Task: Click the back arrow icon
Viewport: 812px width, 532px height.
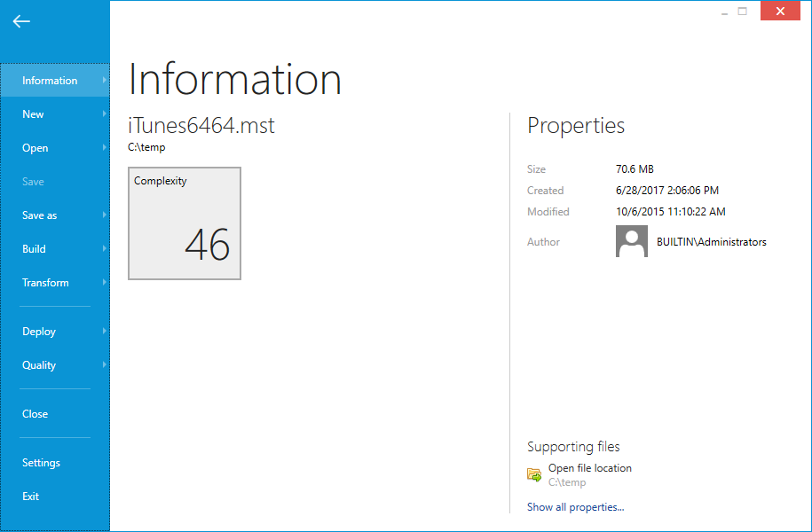Action: pos(21,21)
